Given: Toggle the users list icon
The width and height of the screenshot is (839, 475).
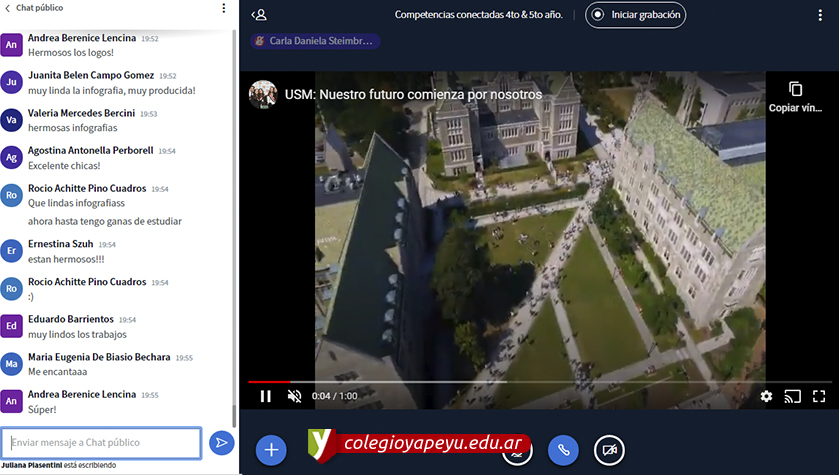Looking at the screenshot, I should point(259,14).
